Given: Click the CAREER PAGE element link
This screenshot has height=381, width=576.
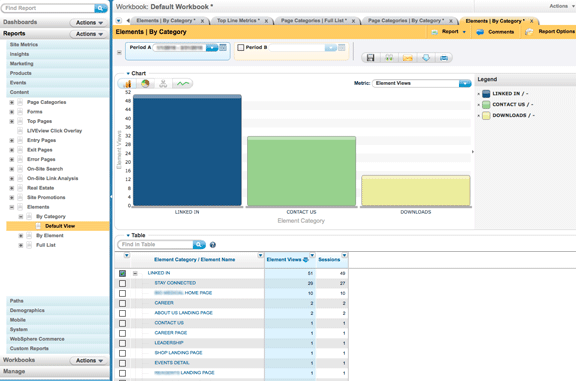Looking at the screenshot, I should [171, 333].
